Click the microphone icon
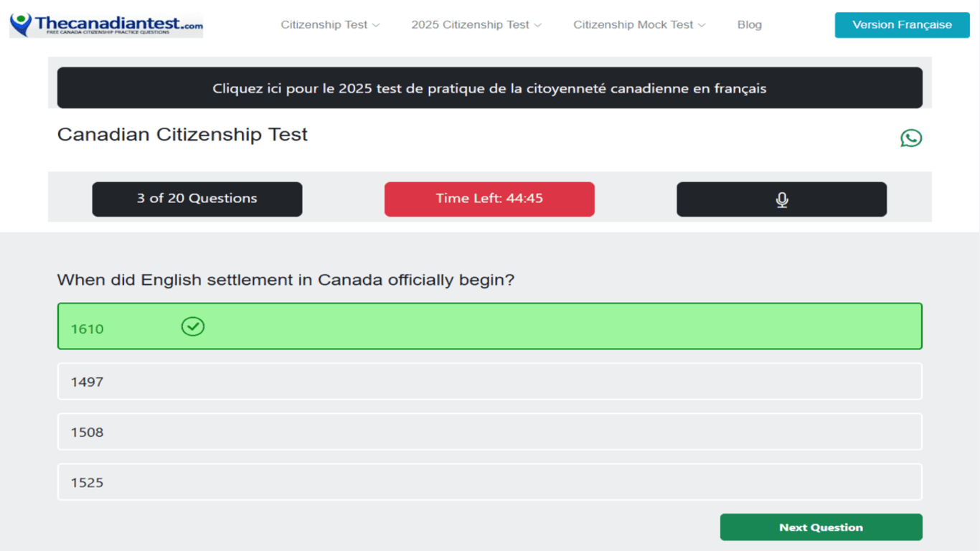Image resolution: width=980 pixels, height=551 pixels. tap(782, 199)
